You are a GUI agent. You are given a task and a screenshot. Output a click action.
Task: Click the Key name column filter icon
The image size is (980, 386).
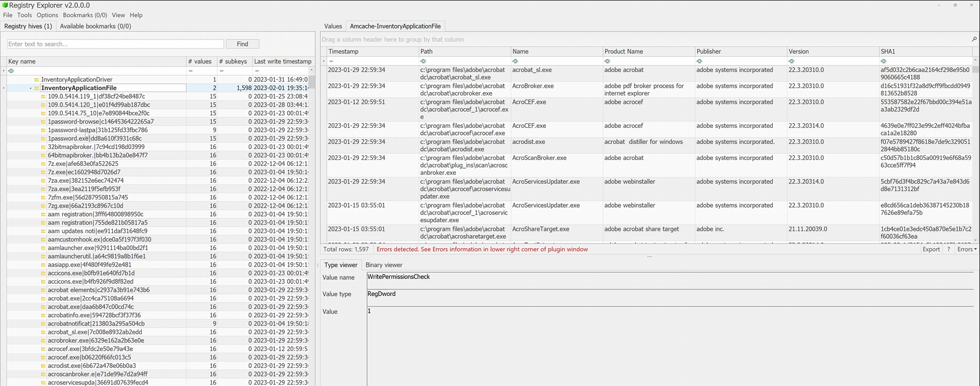tap(11, 71)
